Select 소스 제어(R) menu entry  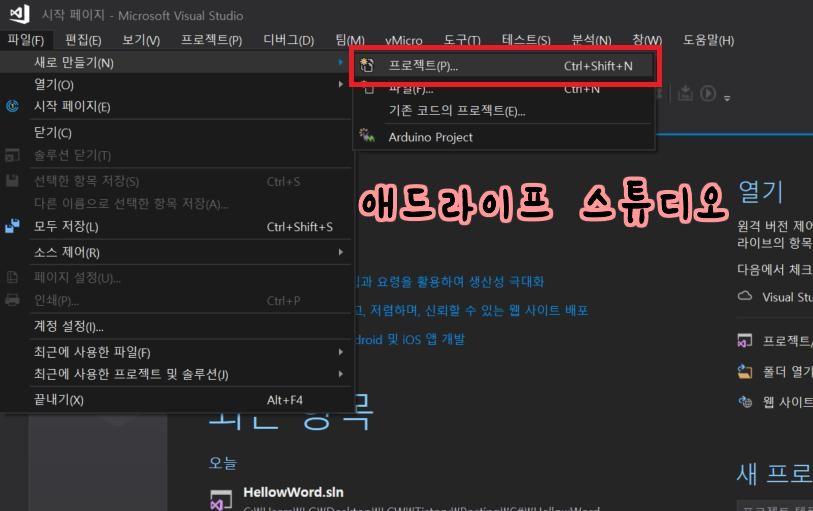coord(176,252)
